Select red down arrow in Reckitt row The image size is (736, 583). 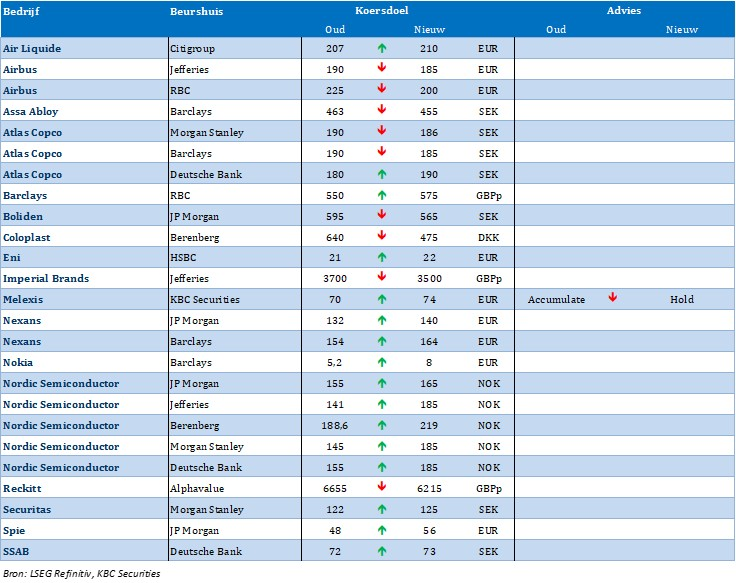382,489
